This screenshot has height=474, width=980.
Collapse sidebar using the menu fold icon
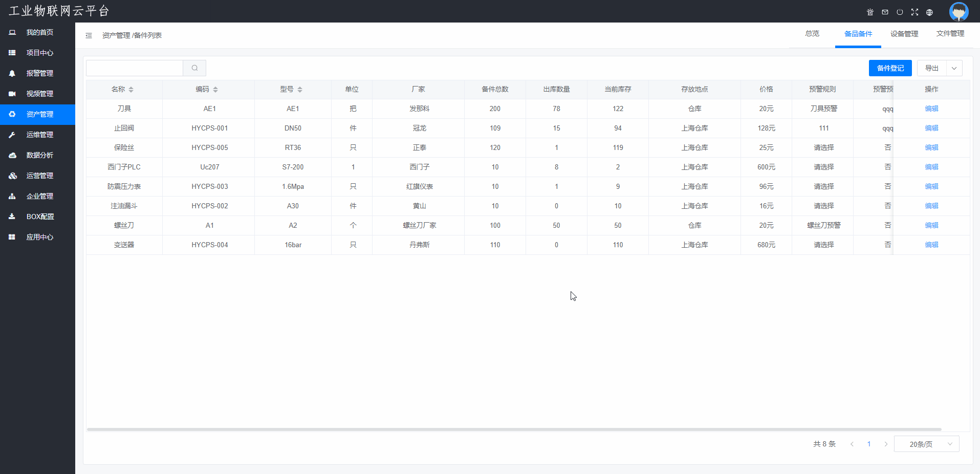[89, 35]
